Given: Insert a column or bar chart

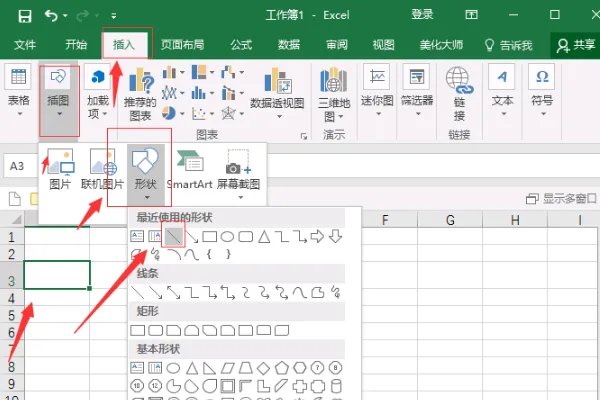Looking at the screenshot, I should pos(172,72).
